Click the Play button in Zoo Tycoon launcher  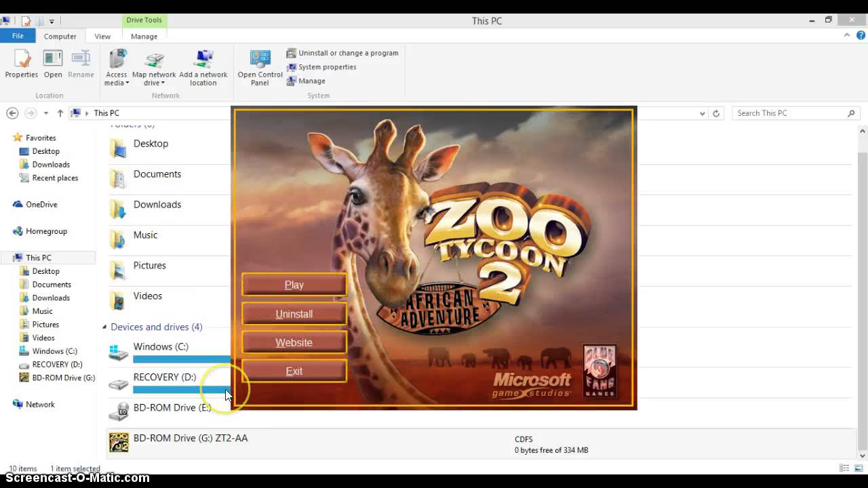294,285
